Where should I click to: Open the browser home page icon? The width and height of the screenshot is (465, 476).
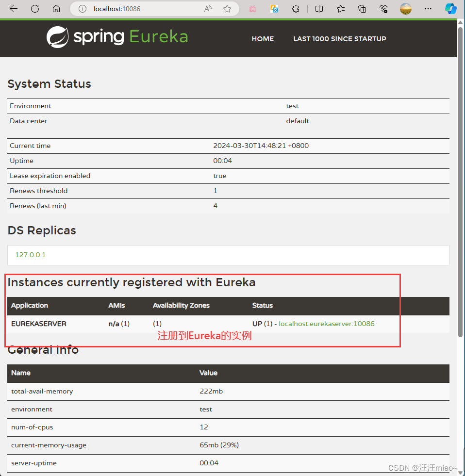[x=56, y=9]
